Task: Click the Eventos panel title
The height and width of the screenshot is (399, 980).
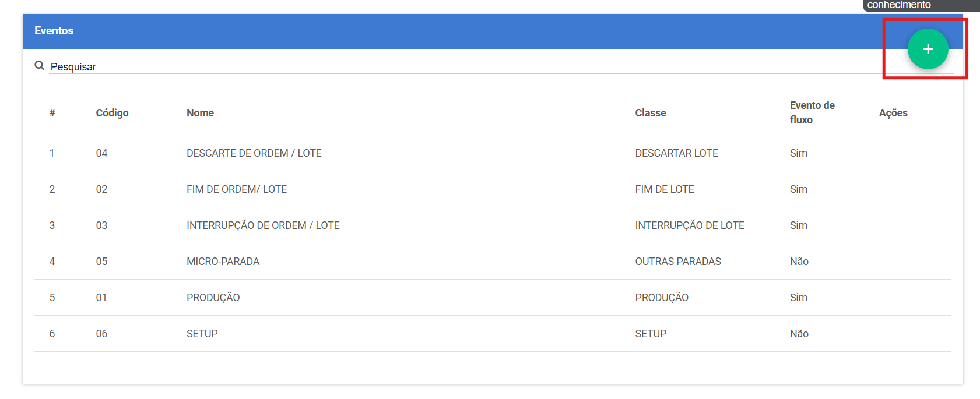Action: [54, 31]
